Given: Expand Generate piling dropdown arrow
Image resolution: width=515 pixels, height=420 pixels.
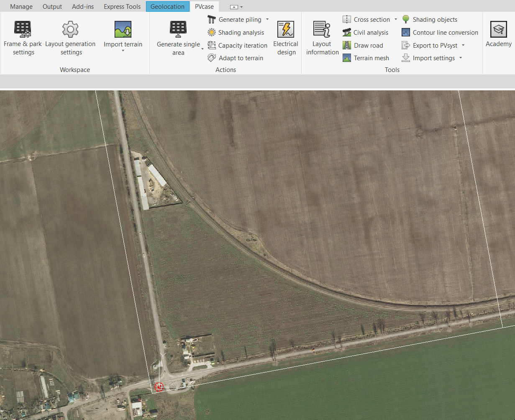Looking at the screenshot, I should pos(267,20).
